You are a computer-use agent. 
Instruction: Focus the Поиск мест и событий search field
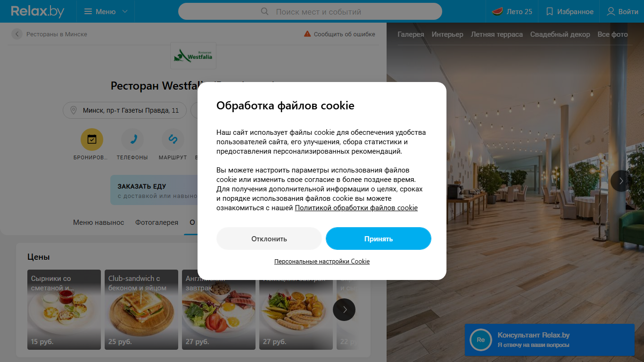pyautogui.click(x=310, y=11)
